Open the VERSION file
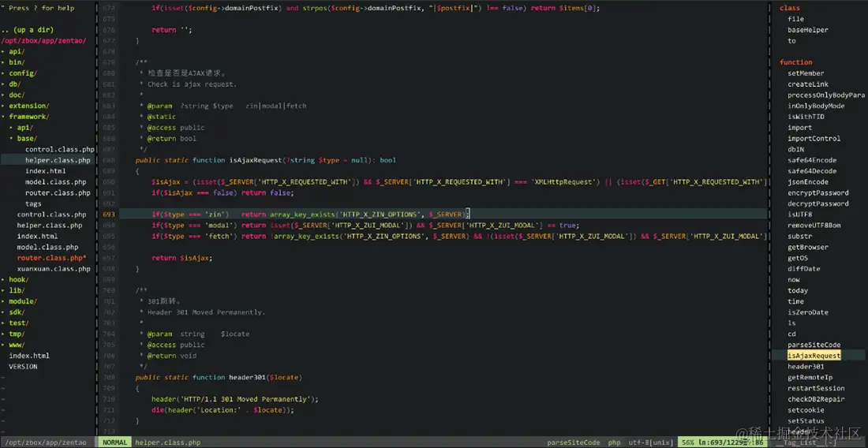This screenshot has width=868, height=448. 23,367
